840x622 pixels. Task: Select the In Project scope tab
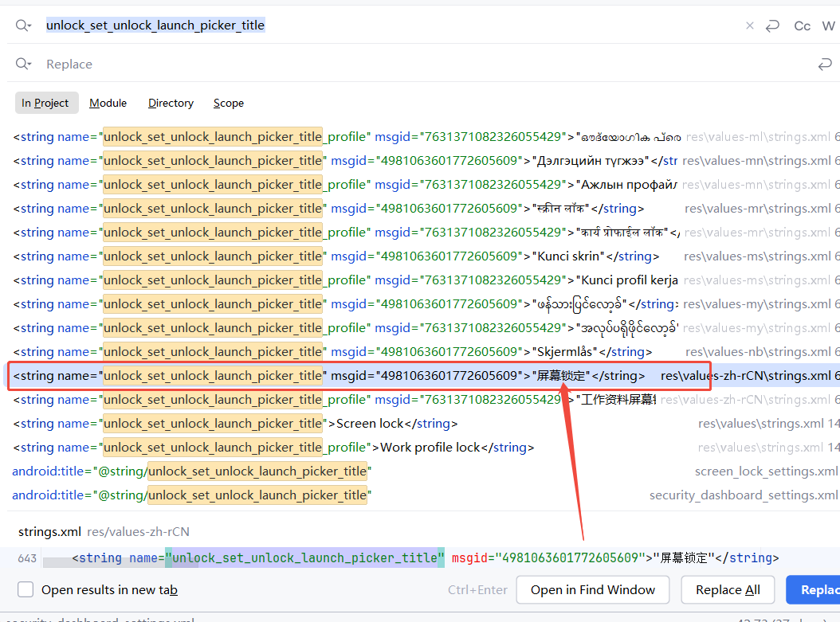[45, 103]
